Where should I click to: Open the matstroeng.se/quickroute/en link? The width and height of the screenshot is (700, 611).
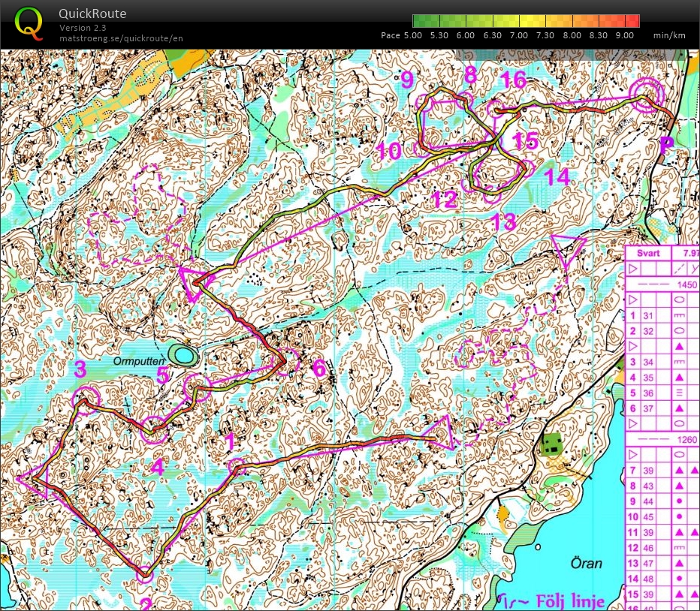pyautogui.click(x=121, y=38)
